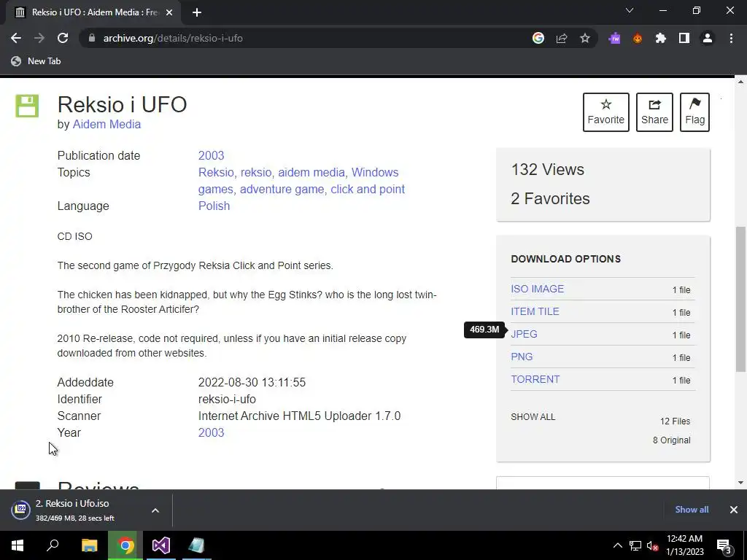Open the Year 2003 link
This screenshot has width=747, height=560.
(x=211, y=432)
